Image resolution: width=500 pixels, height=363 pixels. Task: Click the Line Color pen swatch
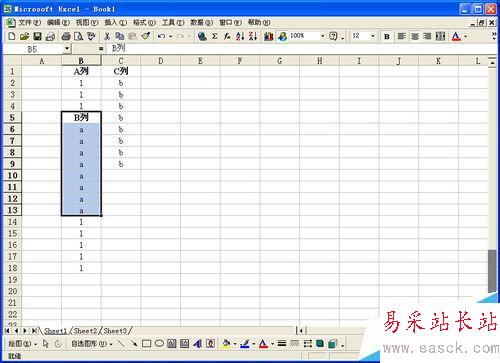(x=245, y=343)
